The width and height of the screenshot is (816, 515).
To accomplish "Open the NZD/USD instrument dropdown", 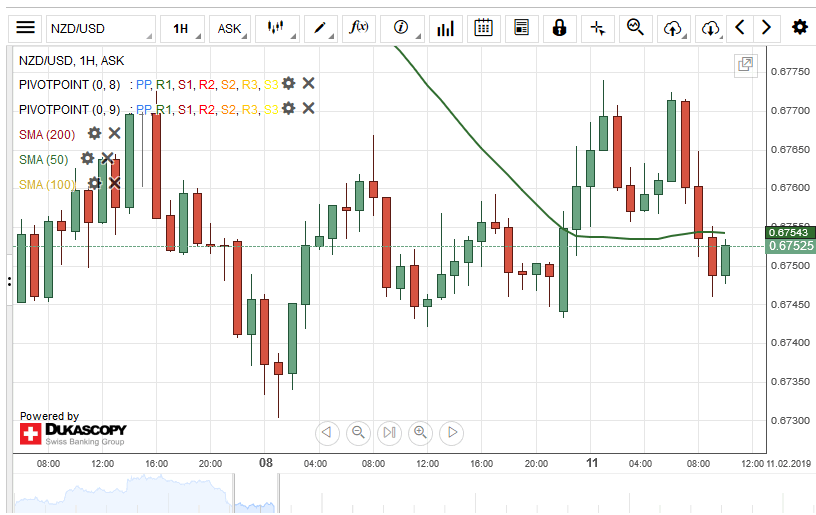I will coord(100,28).
